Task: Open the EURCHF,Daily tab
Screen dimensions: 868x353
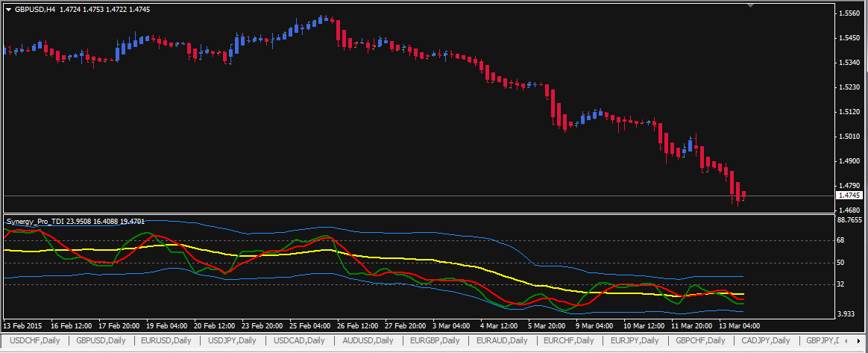Action: tap(569, 340)
